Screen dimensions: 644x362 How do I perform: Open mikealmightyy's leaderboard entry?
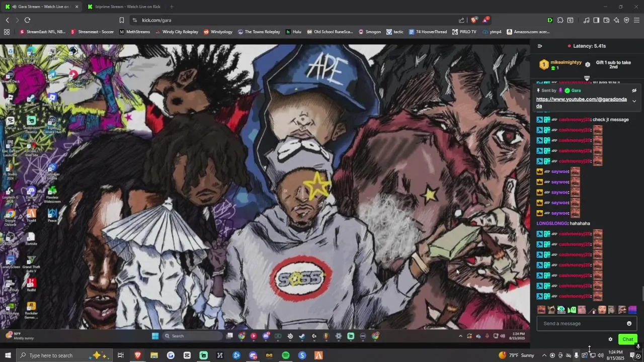pos(560,65)
